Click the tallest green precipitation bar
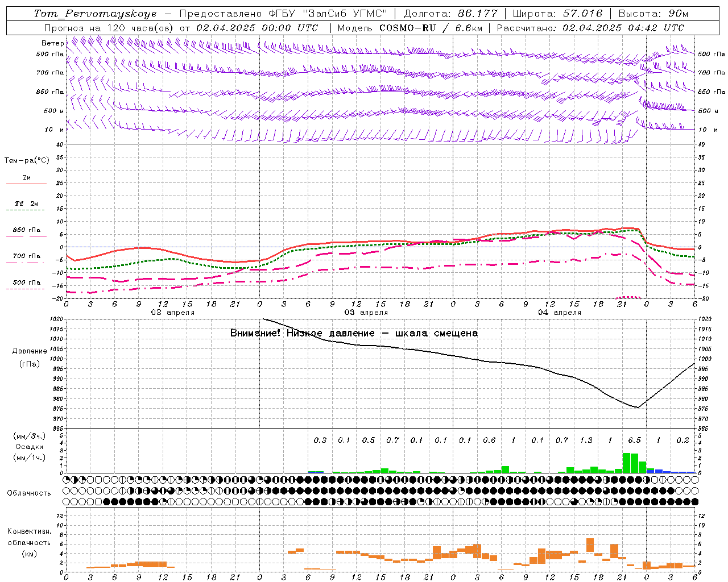728x582 pixels. coord(626,463)
